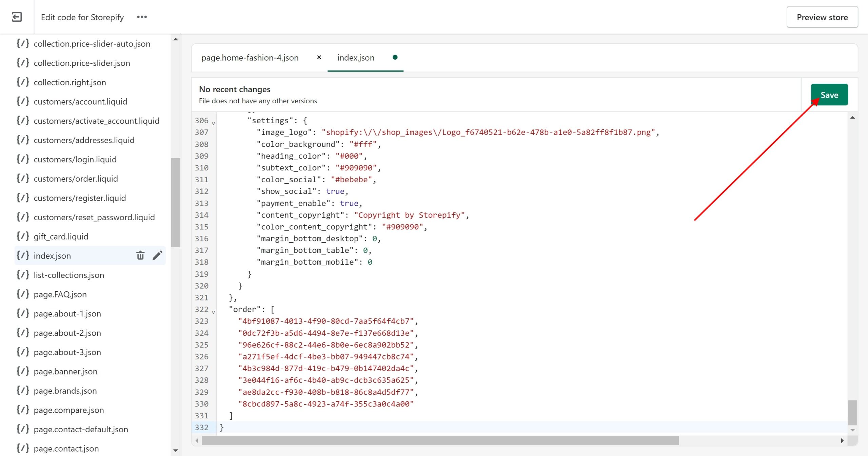868x456 pixels.
Task: Open page.about-3.json file
Action: (67, 352)
